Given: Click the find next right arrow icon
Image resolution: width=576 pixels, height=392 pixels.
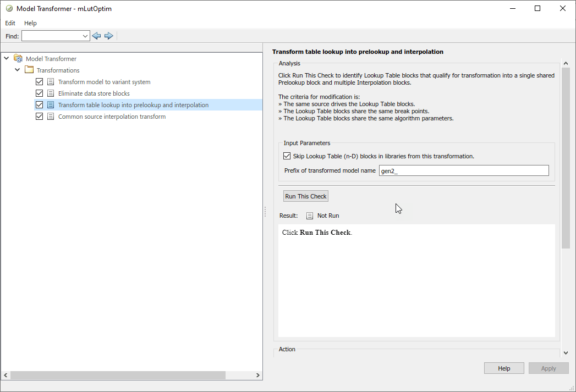Looking at the screenshot, I should [109, 36].
